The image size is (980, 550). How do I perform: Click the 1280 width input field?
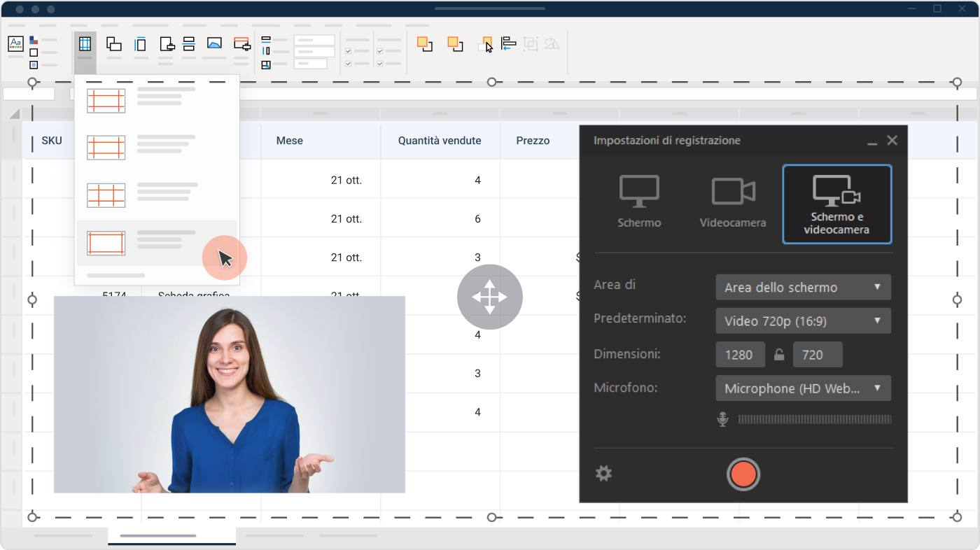740,354
